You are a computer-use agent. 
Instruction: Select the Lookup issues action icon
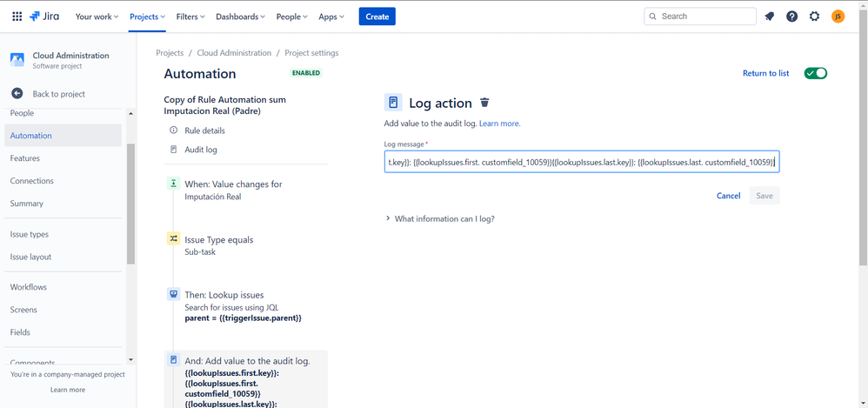[173, 294]
